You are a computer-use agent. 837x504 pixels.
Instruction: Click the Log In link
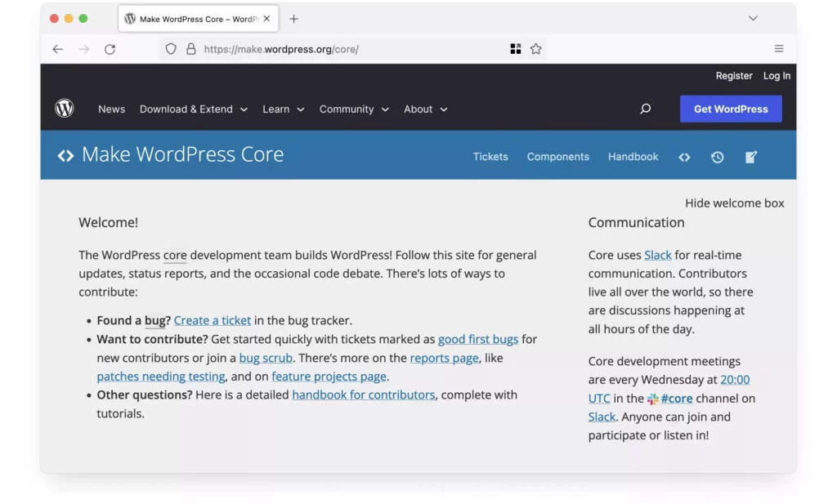click(x=777, y=76)
